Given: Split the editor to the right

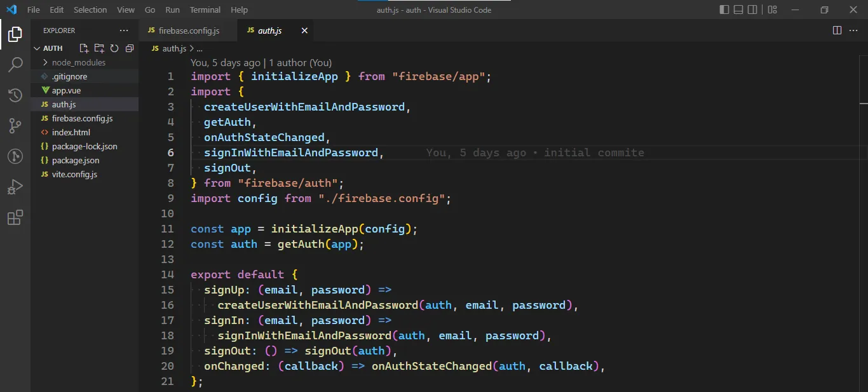Looking at the screenshot, I should point(837,30).
